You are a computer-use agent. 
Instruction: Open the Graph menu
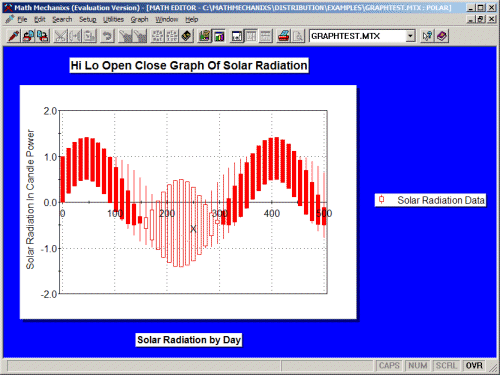point(139,19)
